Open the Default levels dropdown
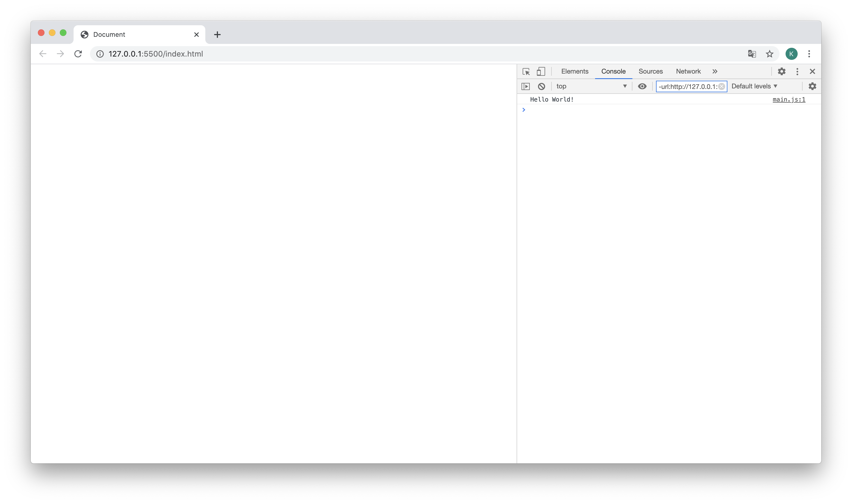Image resolution: width=852 pixels, height=504 pixels. (754, 86)
